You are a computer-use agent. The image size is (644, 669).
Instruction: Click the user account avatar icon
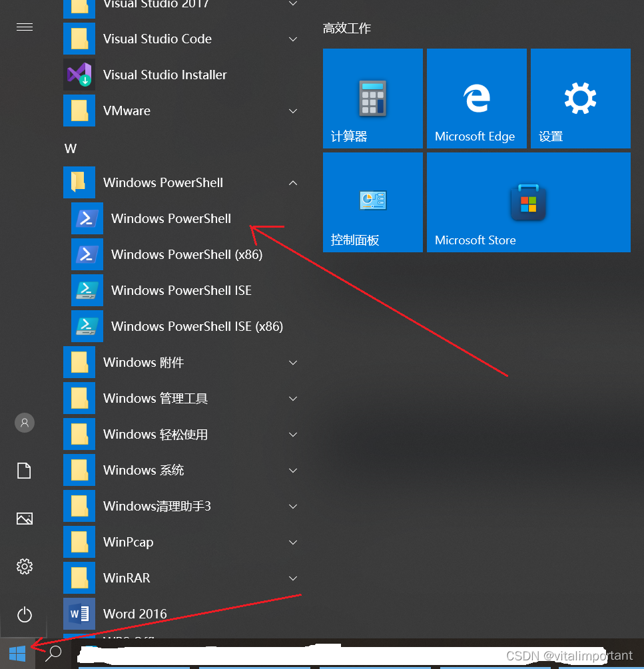(x=25, y=423)
